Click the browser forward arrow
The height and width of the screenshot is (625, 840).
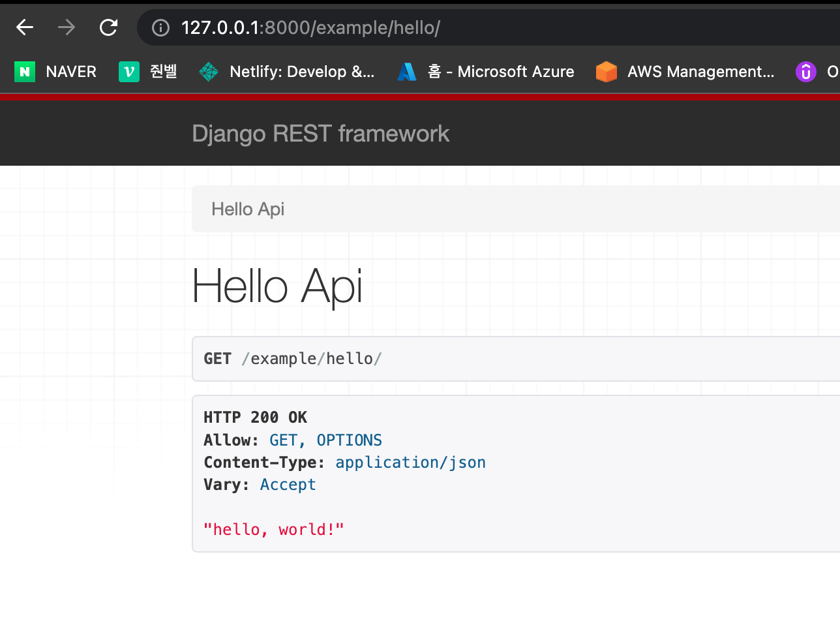[x=67, y=27]
